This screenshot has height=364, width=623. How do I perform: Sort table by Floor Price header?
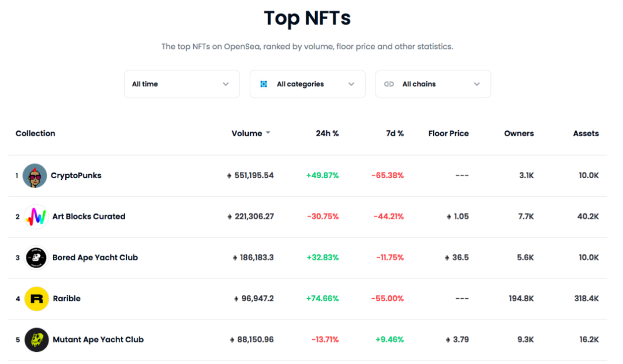[449, 133]
